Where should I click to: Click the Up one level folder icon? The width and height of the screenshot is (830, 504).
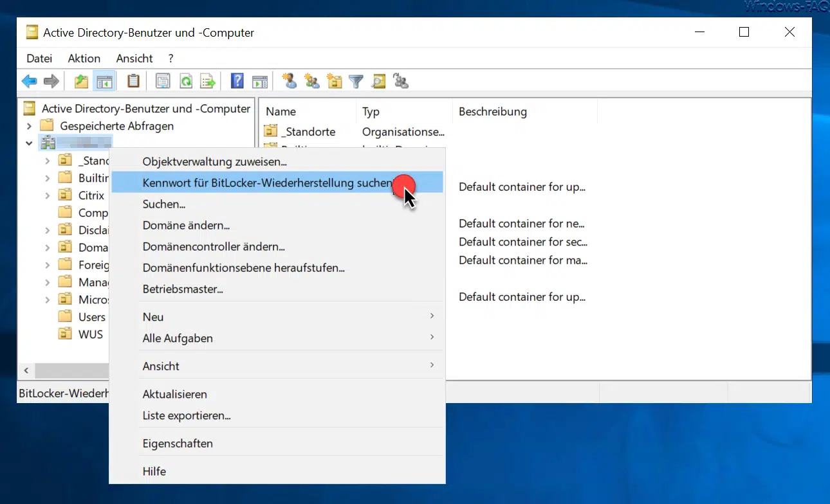[81, 82]
